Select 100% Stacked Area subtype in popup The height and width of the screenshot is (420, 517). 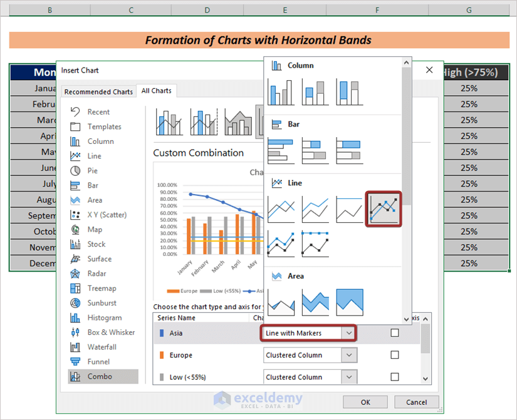350,302
